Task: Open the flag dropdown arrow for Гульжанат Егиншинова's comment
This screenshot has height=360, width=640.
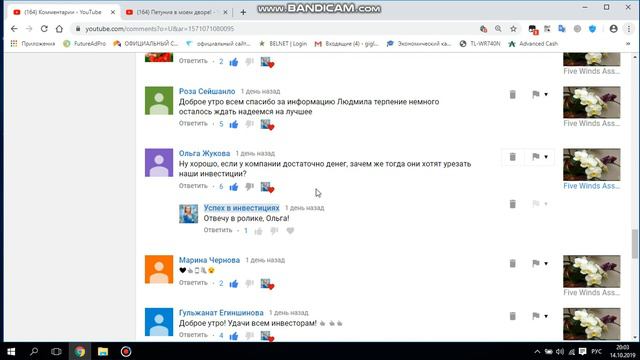Action: click(546, 316)
